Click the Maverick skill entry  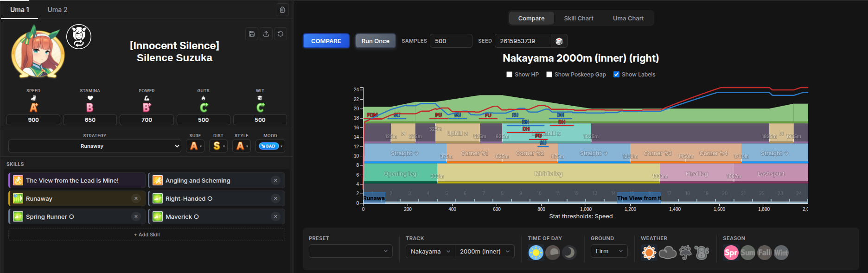217,216
